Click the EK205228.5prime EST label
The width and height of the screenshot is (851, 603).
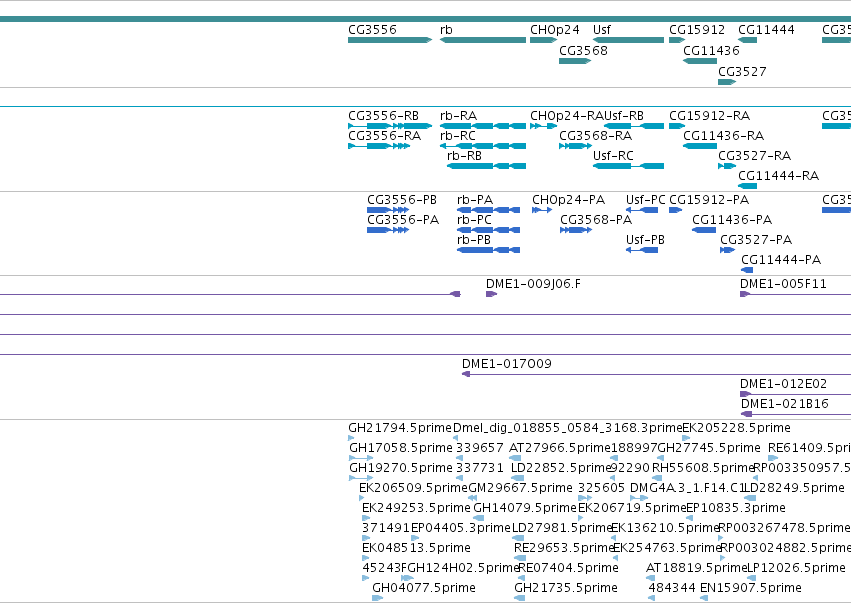pyautogui.click(x=736, y=428)
